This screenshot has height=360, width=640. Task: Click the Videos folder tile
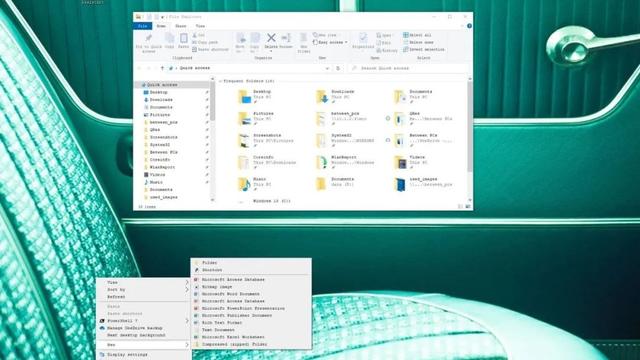411,162
